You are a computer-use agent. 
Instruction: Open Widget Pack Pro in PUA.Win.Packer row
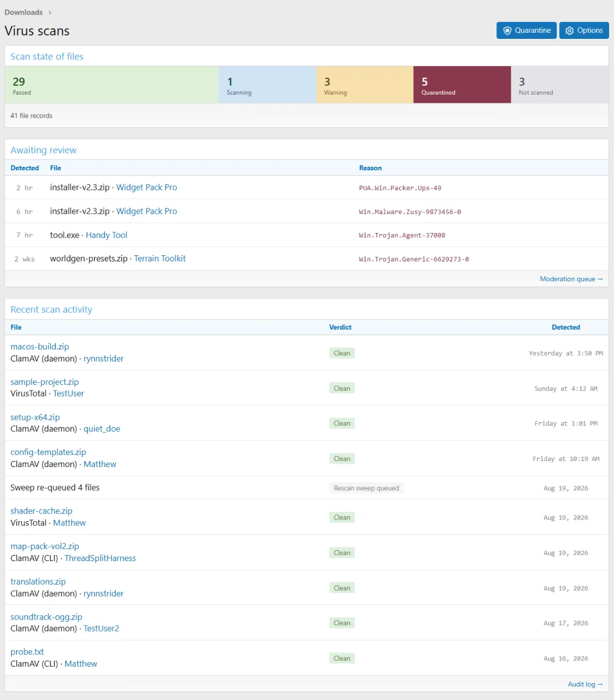coord(147,187)
